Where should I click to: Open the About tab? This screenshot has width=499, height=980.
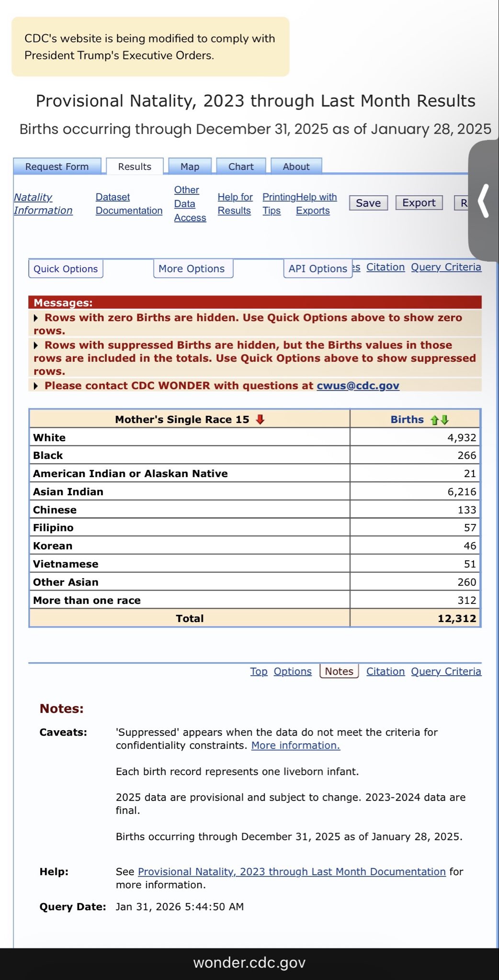coord(296,167)
